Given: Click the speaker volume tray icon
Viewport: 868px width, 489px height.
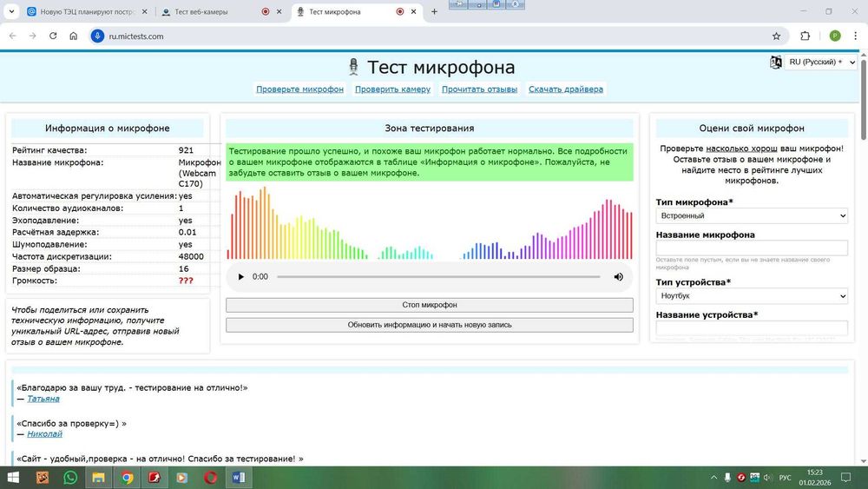Looking at the screenshot, I should (768, 478).
